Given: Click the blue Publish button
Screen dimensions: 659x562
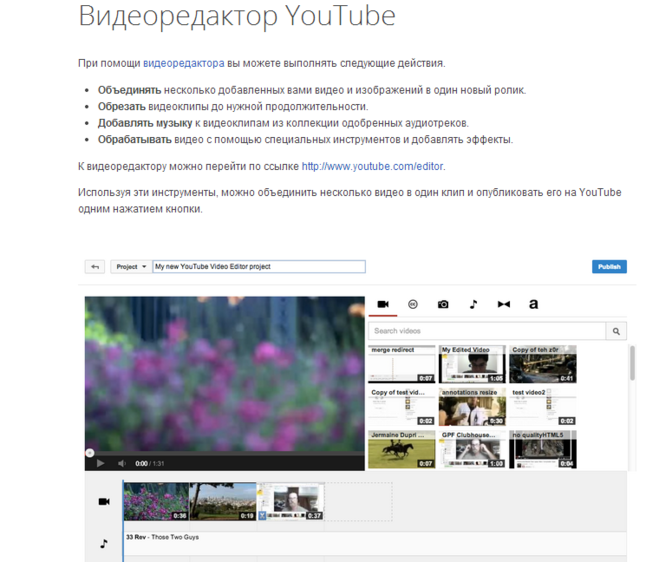Looking at the screenshot, I should (x=609, y=266).
